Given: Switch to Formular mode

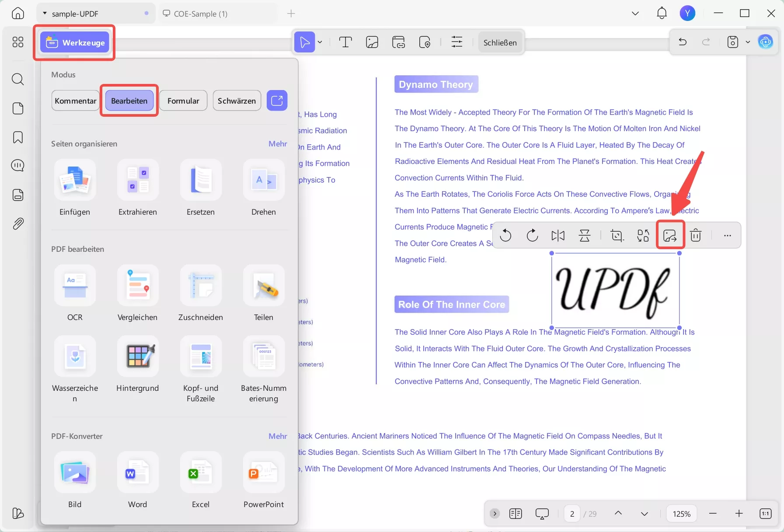Looking at the screenshot, I should tap(183, 101).
